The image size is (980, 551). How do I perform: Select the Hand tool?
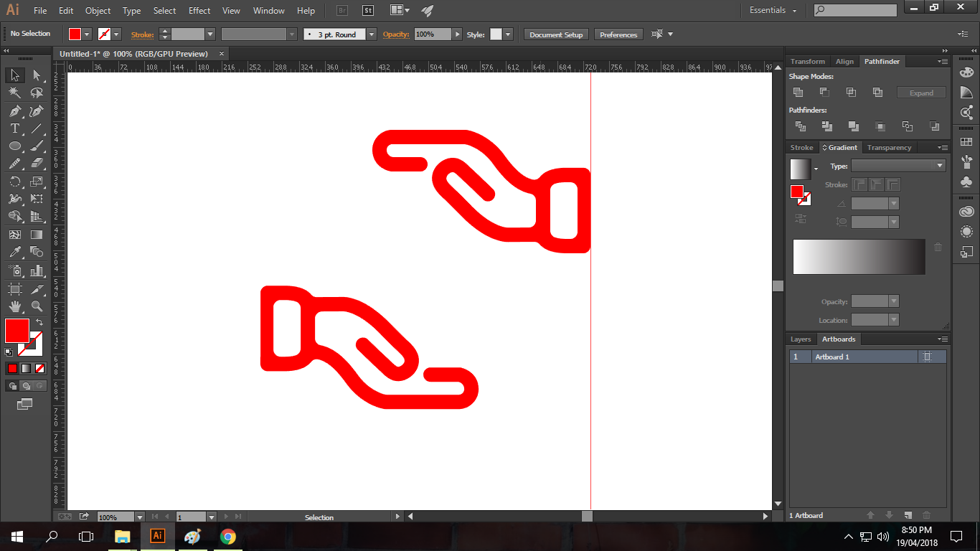[x=14, y=306]
